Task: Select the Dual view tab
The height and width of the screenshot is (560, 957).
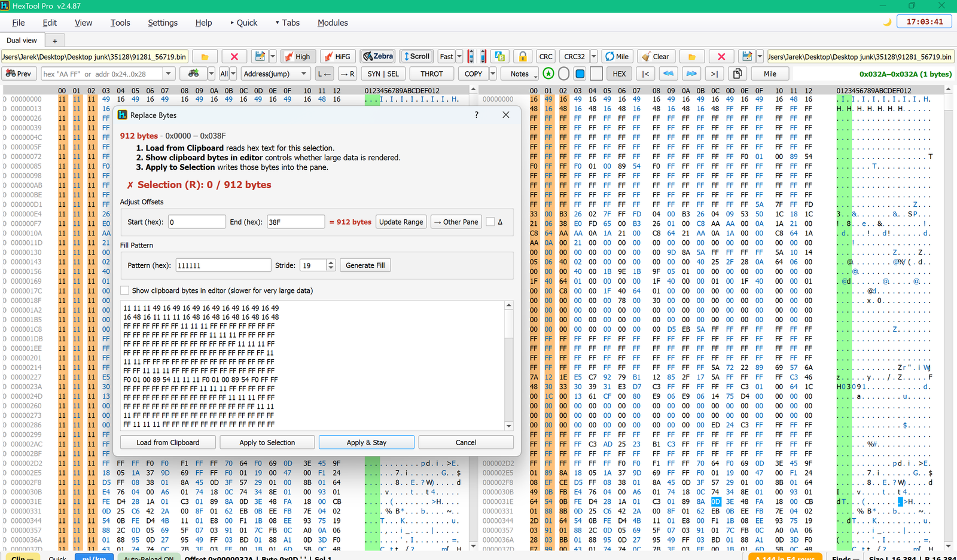Action: click(22, 41)
